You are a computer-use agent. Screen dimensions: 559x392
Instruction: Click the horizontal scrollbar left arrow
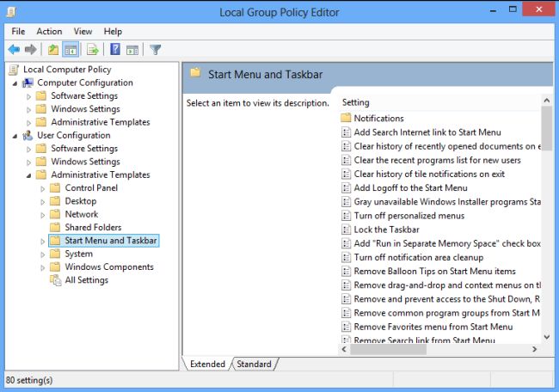344,349
